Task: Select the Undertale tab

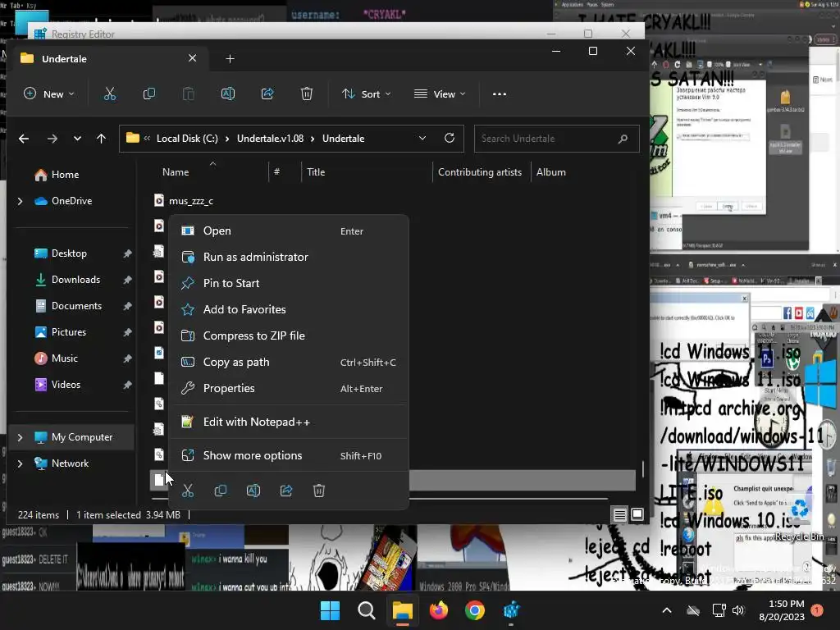Action: coord(106,59)
